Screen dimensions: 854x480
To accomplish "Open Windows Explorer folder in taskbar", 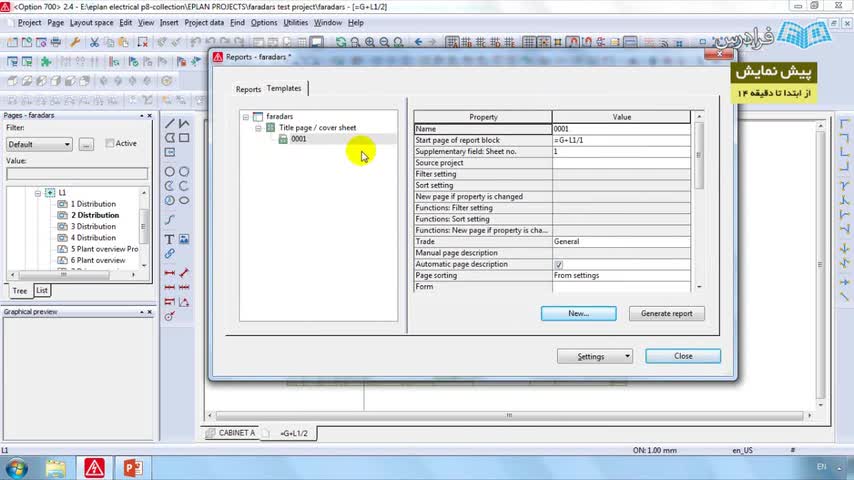I will point(56,467).
